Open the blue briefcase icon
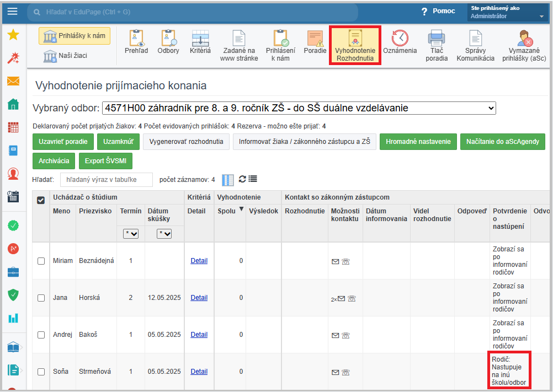 13,272
